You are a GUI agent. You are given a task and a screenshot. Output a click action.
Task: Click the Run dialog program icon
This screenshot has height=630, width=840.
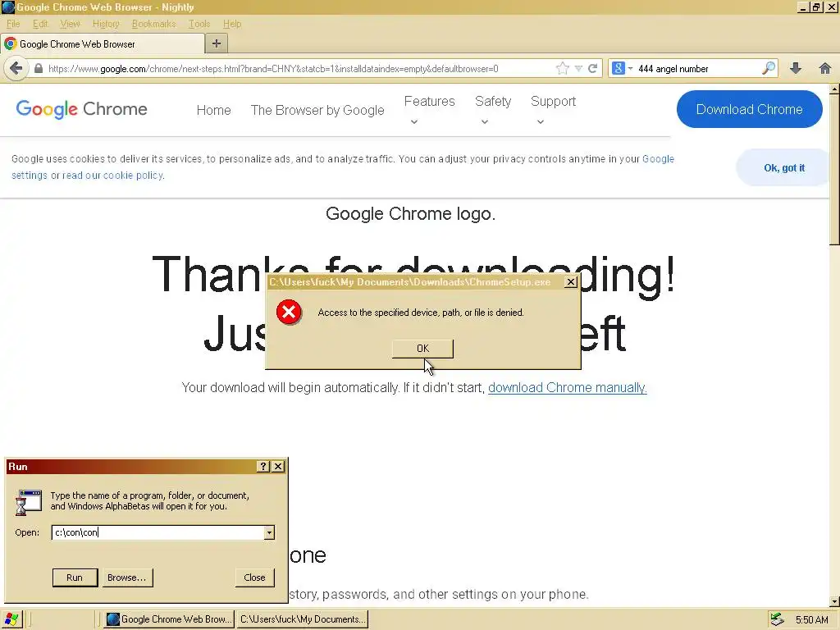(29, 502)
